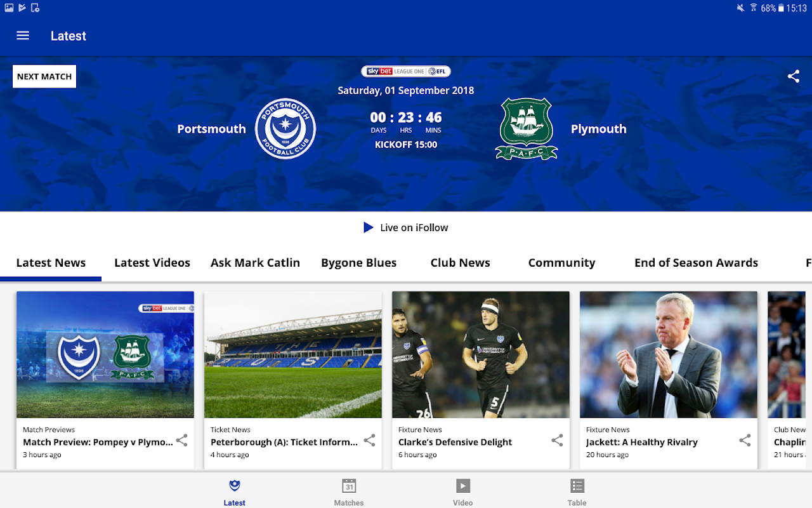Share the next match details
Image resolution: width=812 pixels, height=508 pixels.
[793, 76]
